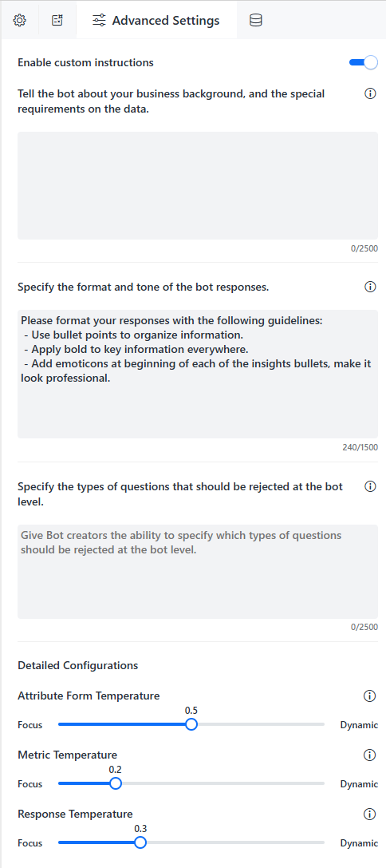This screenshot has height=868, width=386.
Task: Disable the custom instructions toggle
Action: click(364, 62)
